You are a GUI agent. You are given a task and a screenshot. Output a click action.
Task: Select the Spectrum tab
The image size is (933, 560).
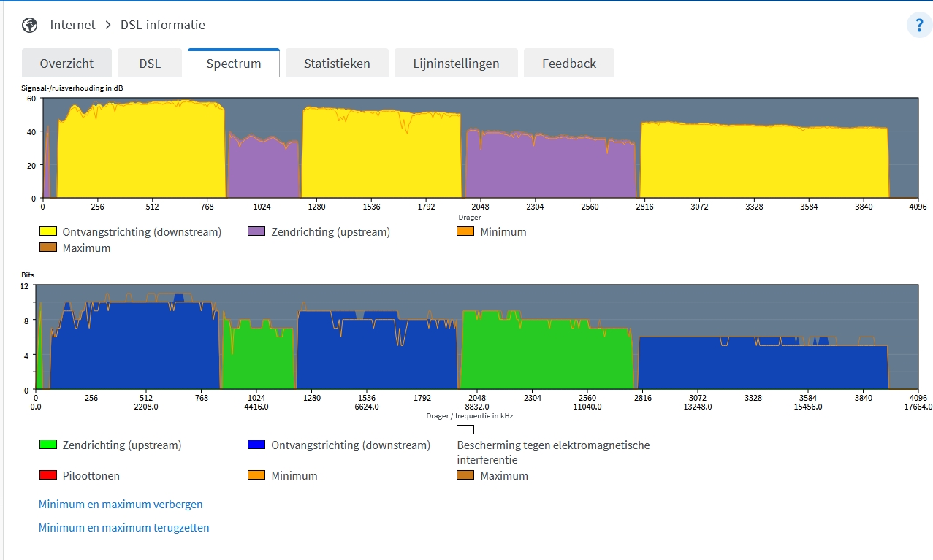click(234, 64)
